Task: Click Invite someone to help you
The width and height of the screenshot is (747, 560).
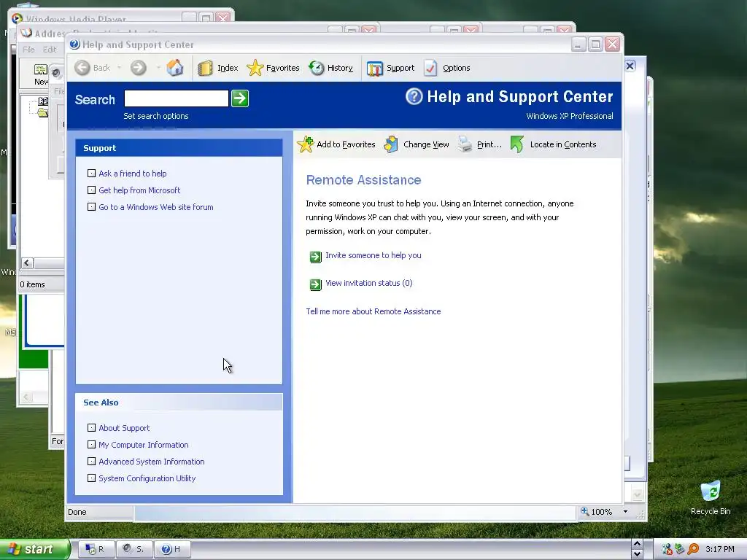Action: click(373, 255)
